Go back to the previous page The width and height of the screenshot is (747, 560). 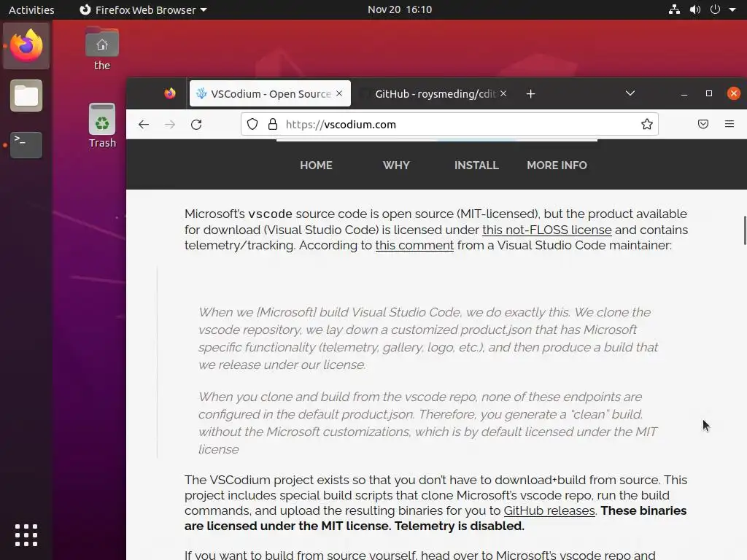(144, 125)
